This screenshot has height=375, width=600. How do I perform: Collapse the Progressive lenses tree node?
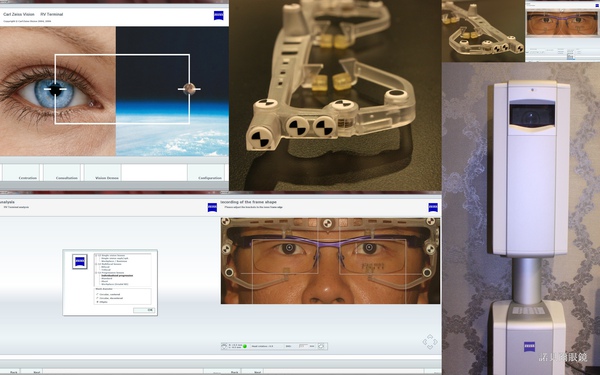point(96,272)
